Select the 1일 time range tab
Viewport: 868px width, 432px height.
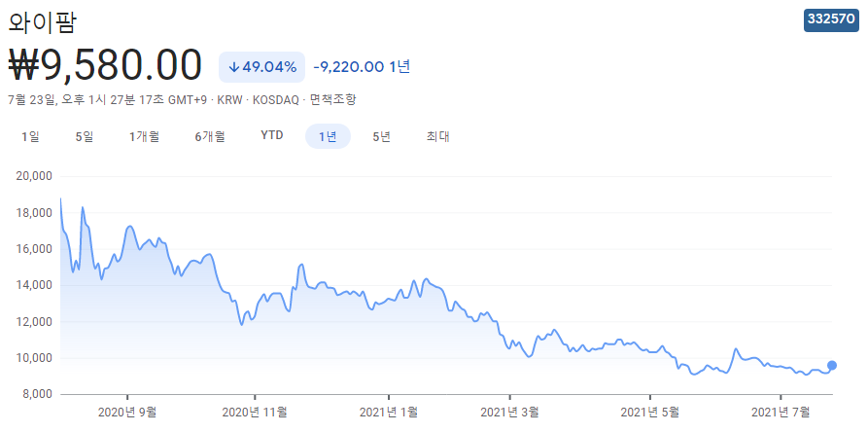pos(30,136)
